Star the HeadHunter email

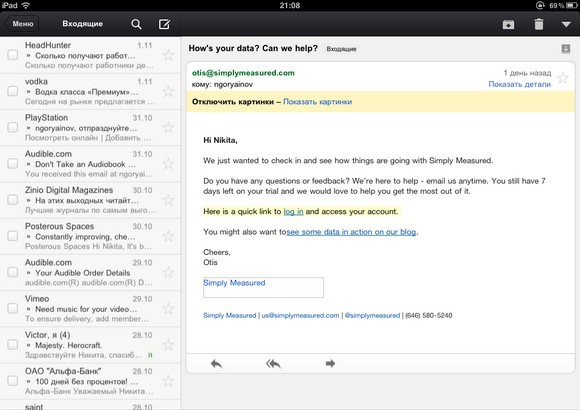[168, 55]
